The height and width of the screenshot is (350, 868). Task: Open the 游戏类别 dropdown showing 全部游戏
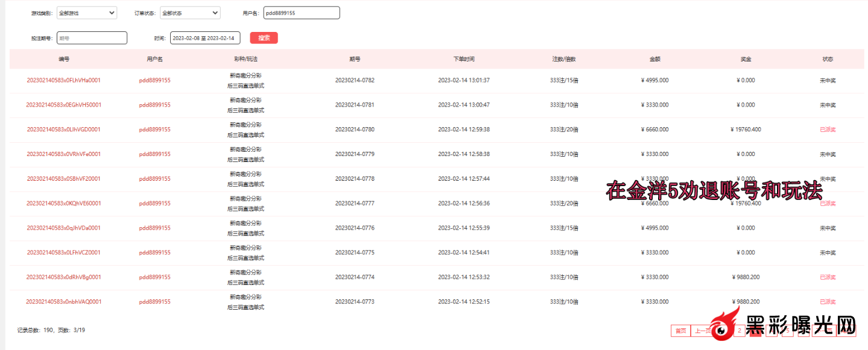coord(86,13)
